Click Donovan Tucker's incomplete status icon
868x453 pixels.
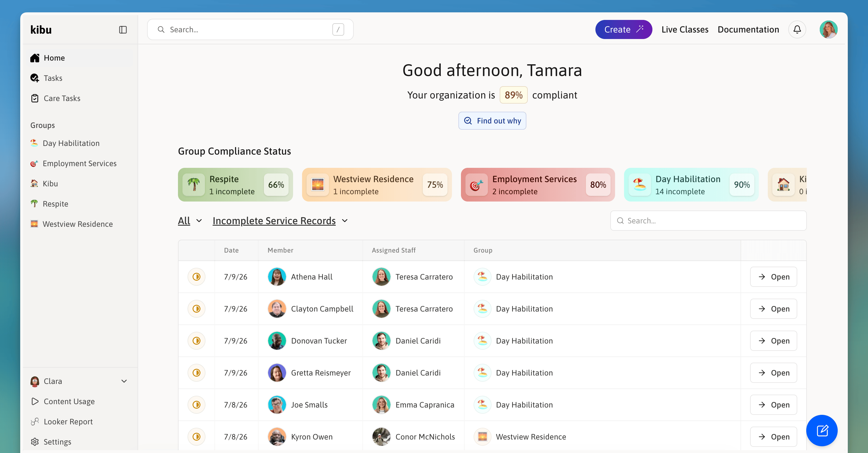197,341
